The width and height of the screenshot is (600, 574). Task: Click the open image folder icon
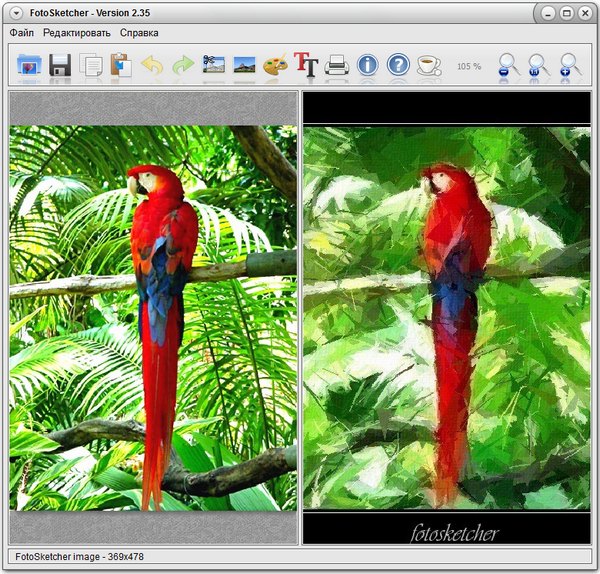click(29, 66)
